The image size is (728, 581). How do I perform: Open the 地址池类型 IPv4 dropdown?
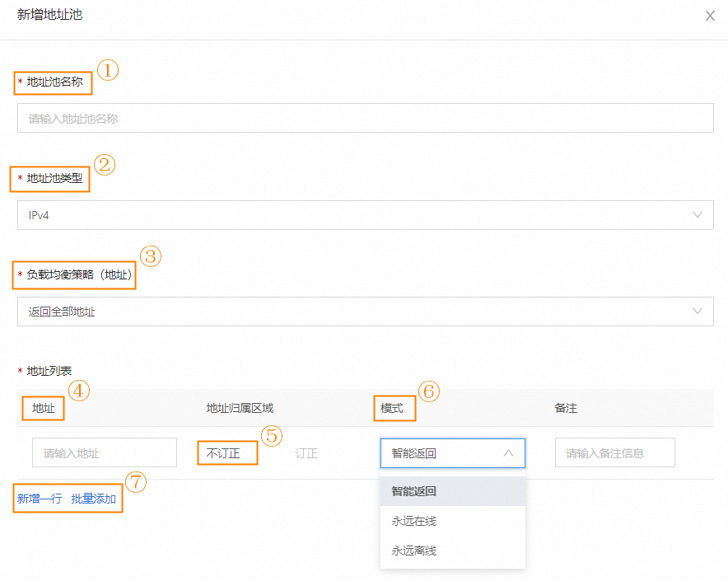pos(365,215)
